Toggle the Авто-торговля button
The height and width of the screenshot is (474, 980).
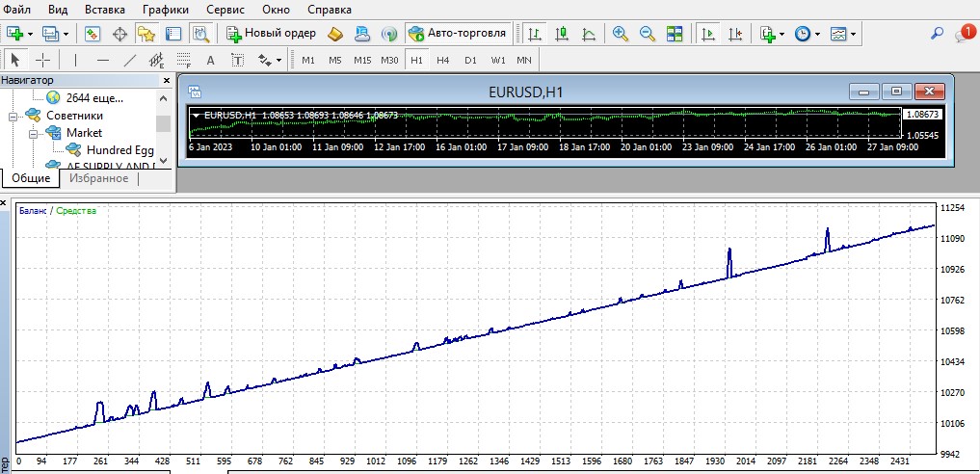pyautogui.click(x=458, y=33)
